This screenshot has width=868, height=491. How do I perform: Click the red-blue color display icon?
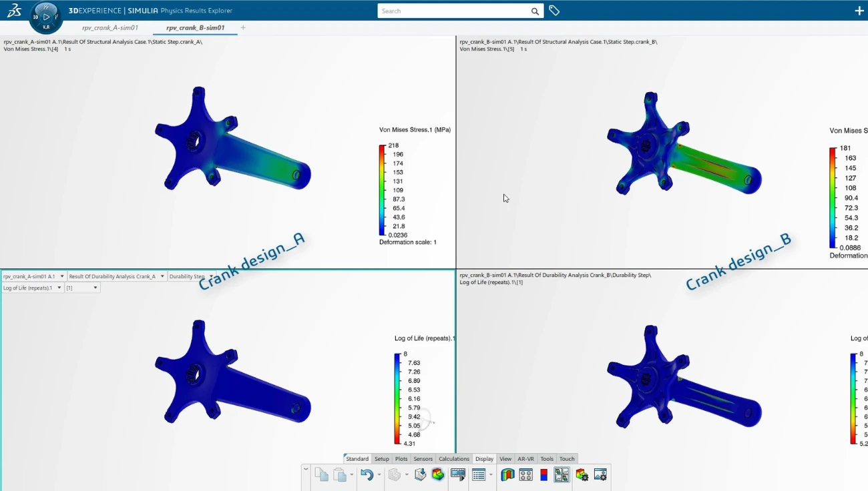click(544, 474)
